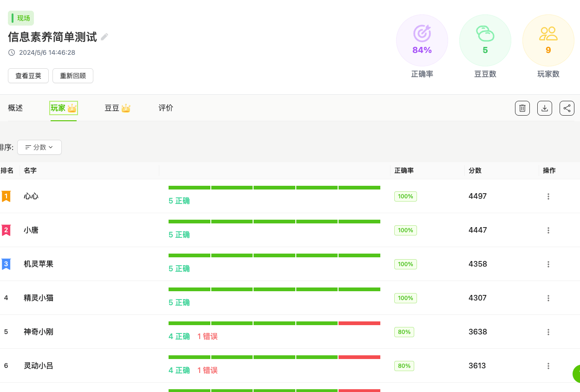Click the 查看豆荚 button
Screen dimensions: 580x392
tap(28, 76)
